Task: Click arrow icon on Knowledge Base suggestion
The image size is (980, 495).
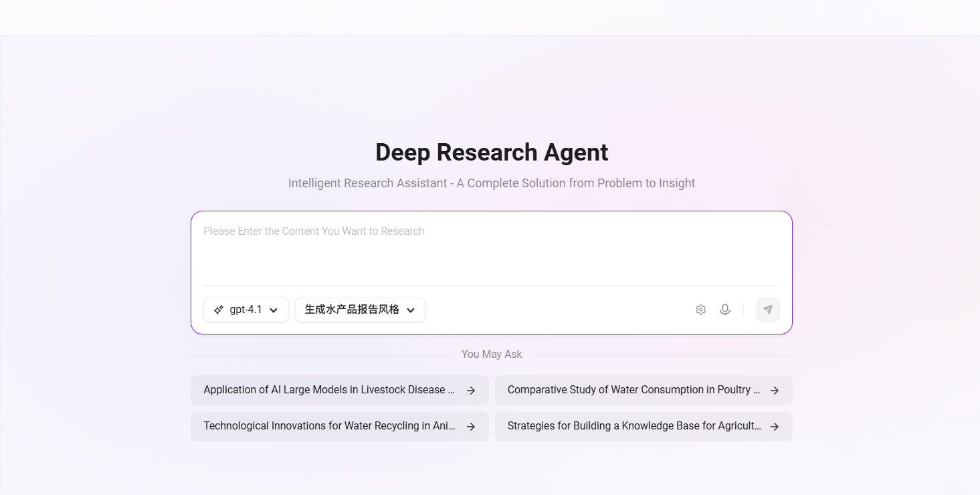Action: click(774, 427)
